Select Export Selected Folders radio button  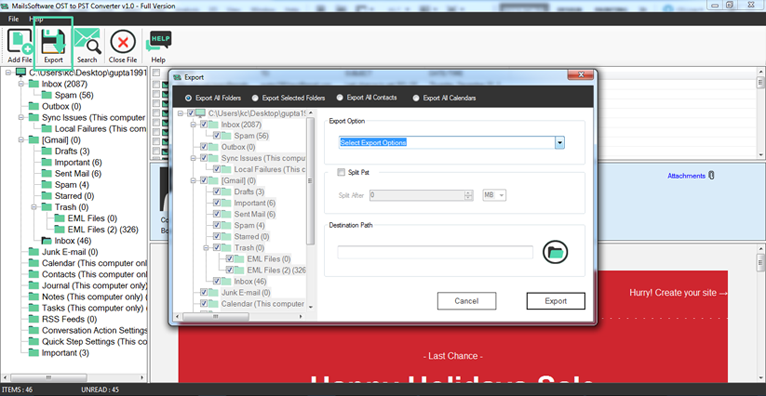pos(255,98)
